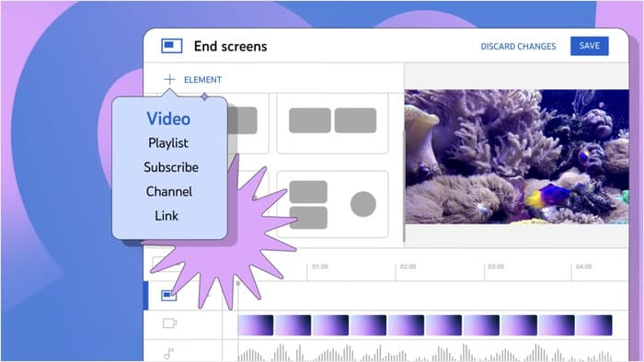
Task: Jump to the 01:00 timeline mark
Action: point(320,266)
